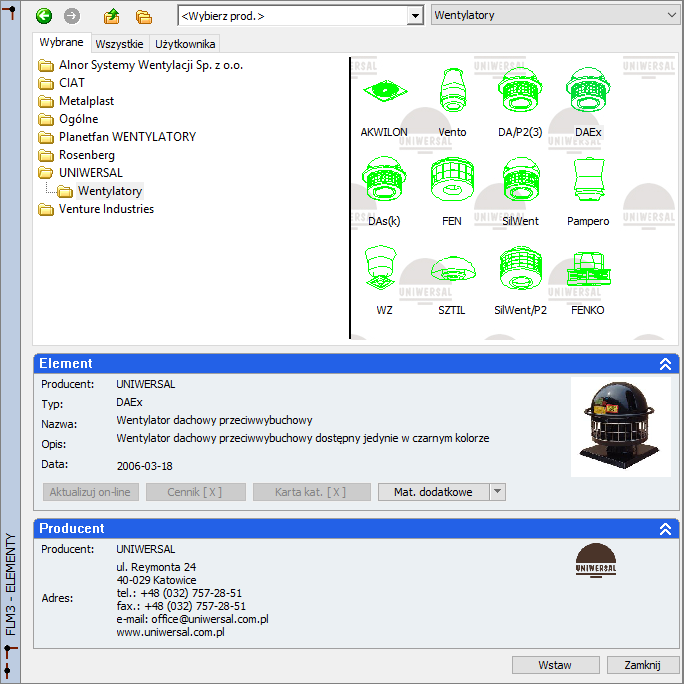This screenshot has width=684, height=684.
Task: Collapse the Producent panel section
Action: (665, 529)
